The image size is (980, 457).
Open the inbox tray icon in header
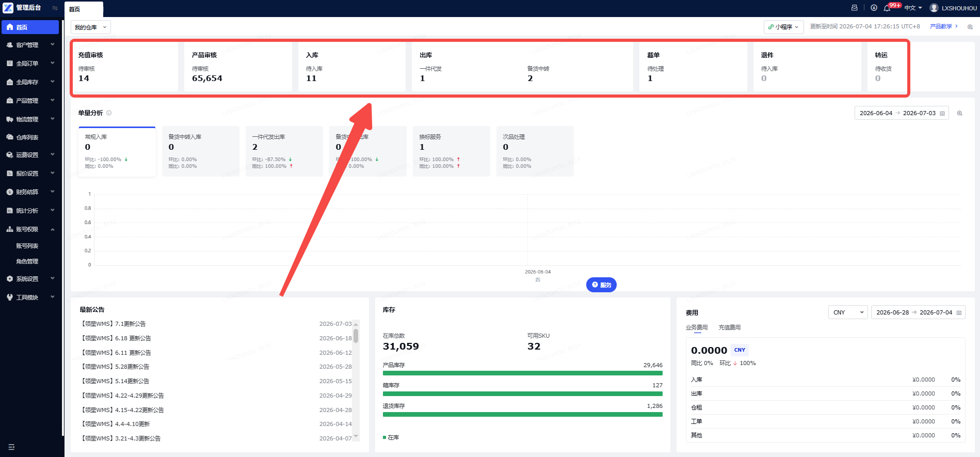[x=855, y=8]
